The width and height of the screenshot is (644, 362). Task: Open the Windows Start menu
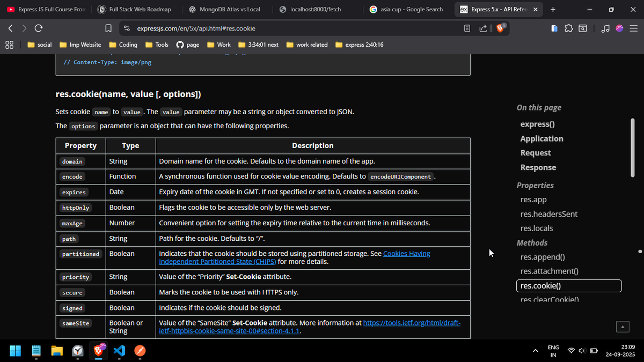click(15, 351)
